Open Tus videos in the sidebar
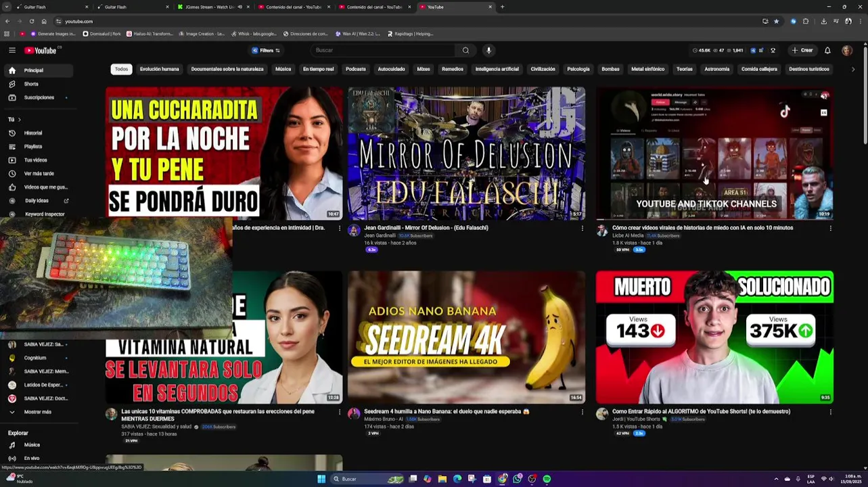Screen dimensions: 868x487 pos(35,160)
